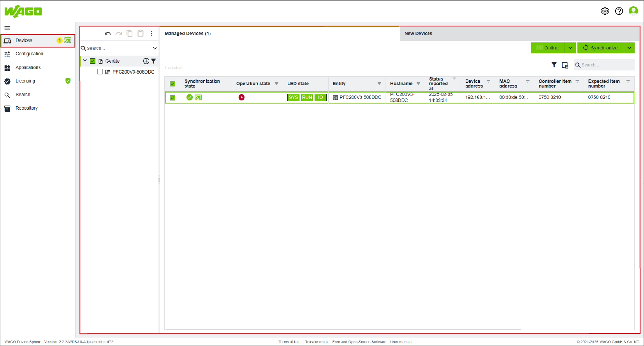Toggle the Geräte checkbox
The width and height of the screenshot is (644, 346).
pyautogui.click(x=93, y=61)
